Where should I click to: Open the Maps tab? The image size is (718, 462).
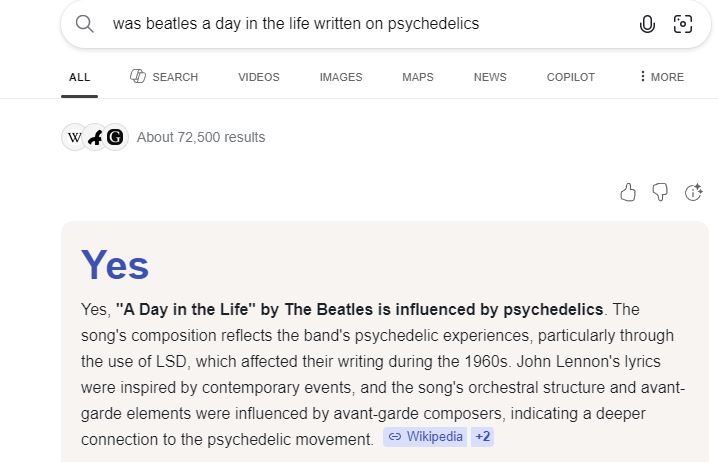418,77
